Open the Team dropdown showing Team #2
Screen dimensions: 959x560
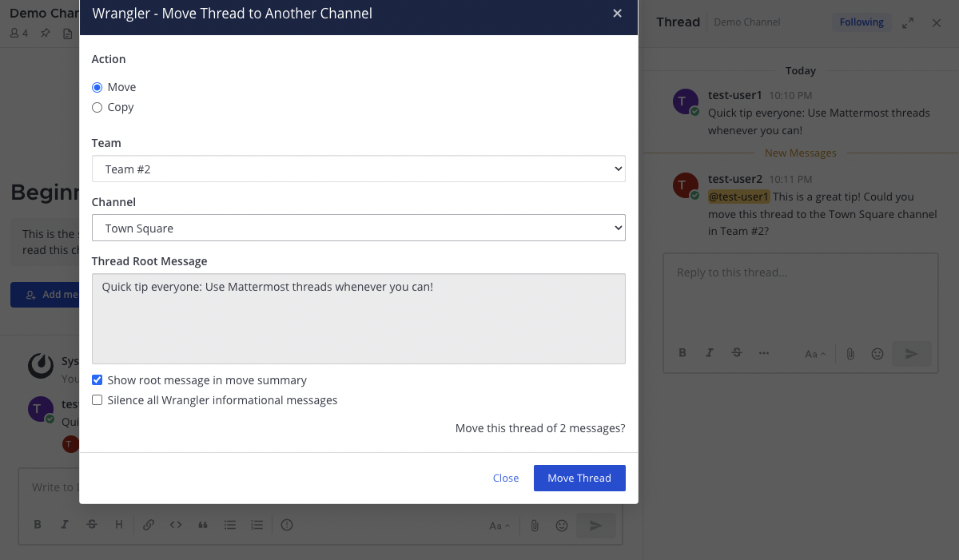pos(358,169)
